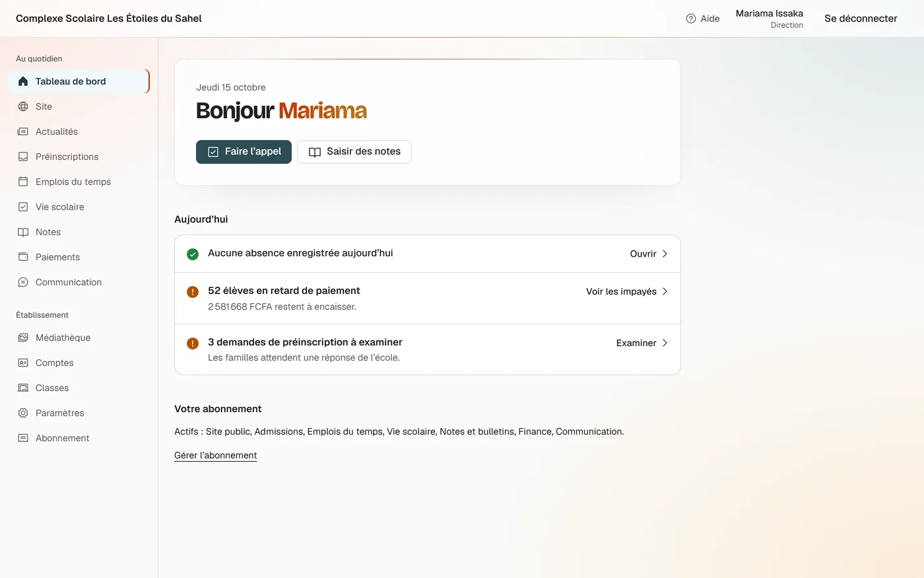Log out via Se déconnecter
Image resolution: width=924 pixels, height=578 pixels.
pos(861,18)
